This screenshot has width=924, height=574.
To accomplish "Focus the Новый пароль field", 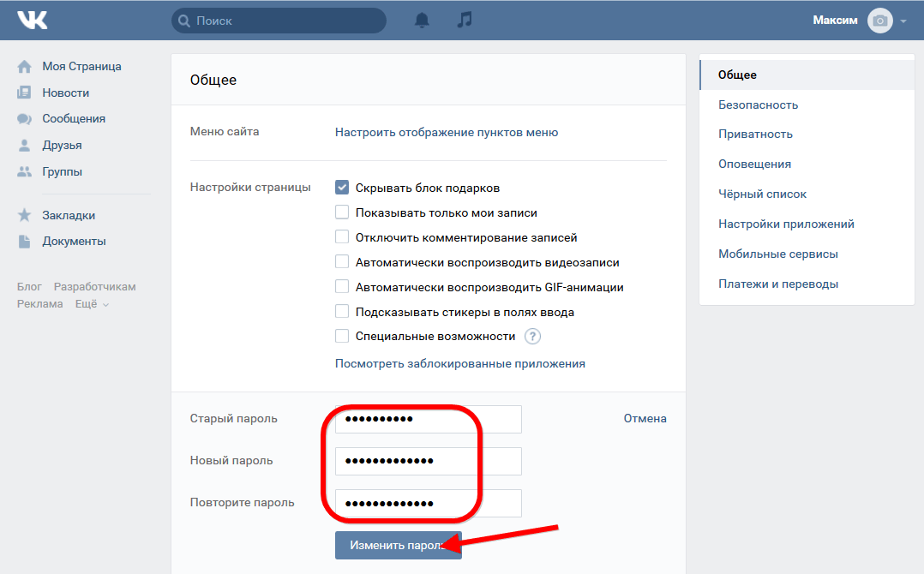I will click(429, 461).
